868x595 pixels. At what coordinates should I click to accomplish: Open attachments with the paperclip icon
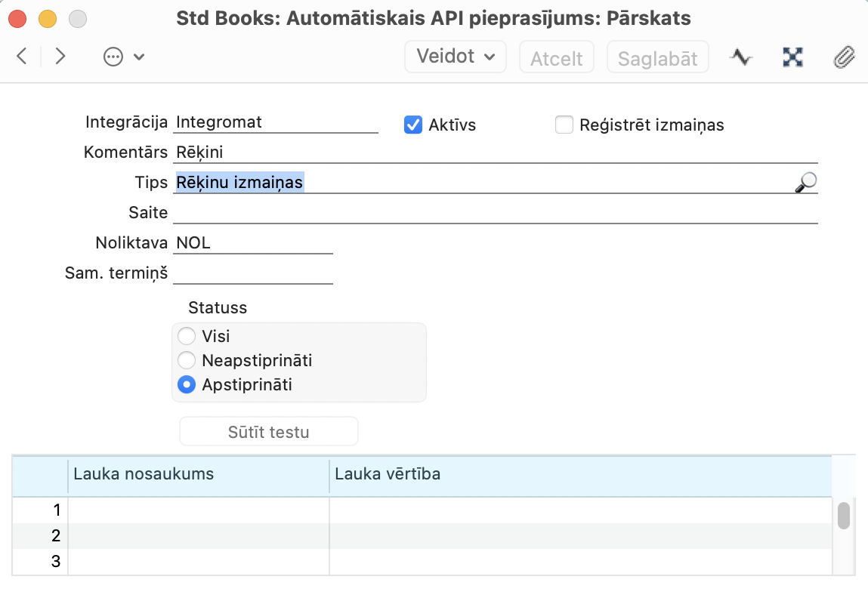843,57
